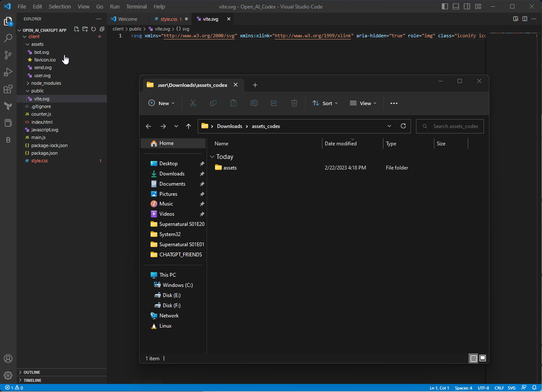The image size is (542, 392).
Task: Close the vite.svg editor tab
Action: point(229,19)
